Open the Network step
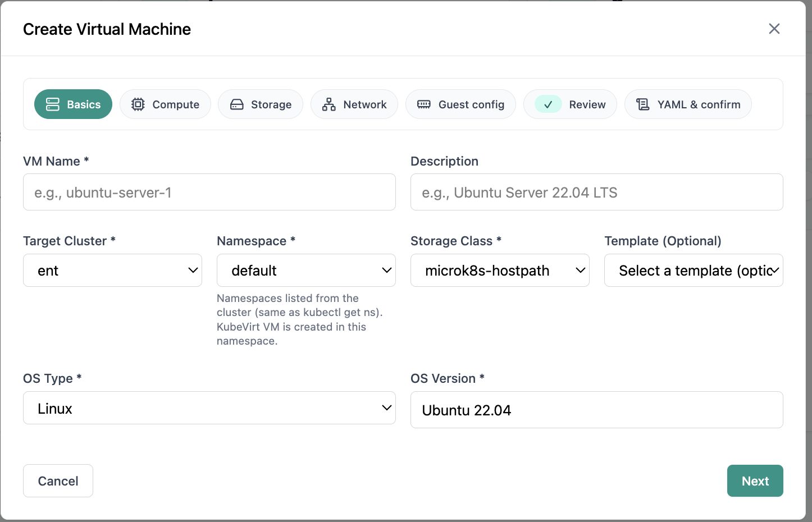The image size is (812, 522). (x=354, y=104)
